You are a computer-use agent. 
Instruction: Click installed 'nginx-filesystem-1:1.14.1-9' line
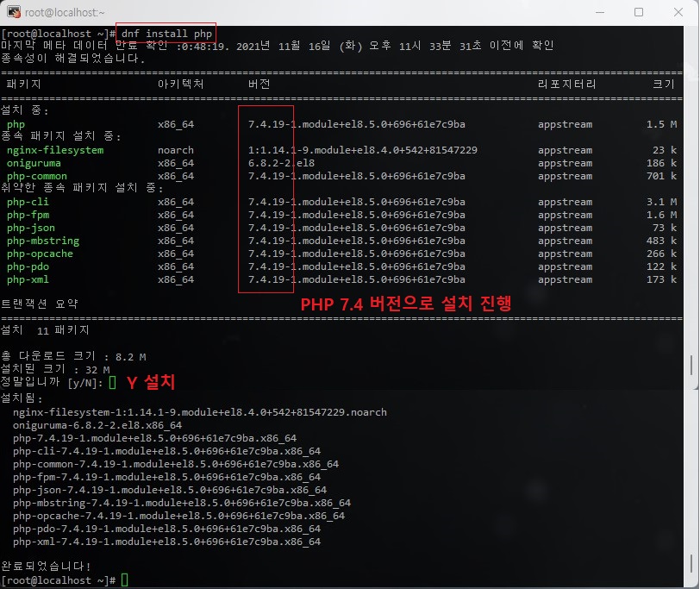point(199,412)
